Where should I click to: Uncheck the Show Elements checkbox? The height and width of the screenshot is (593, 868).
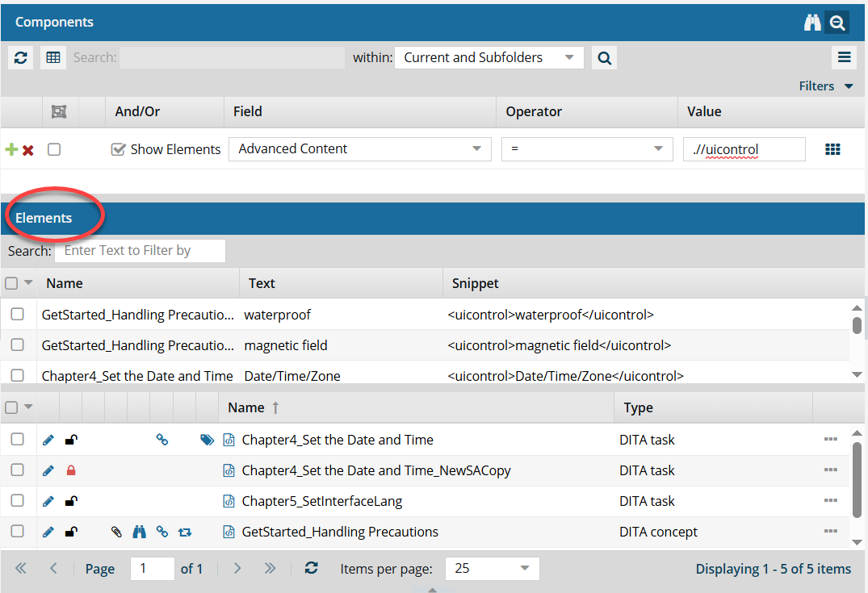pyautogui.click(x=118, y=149)
